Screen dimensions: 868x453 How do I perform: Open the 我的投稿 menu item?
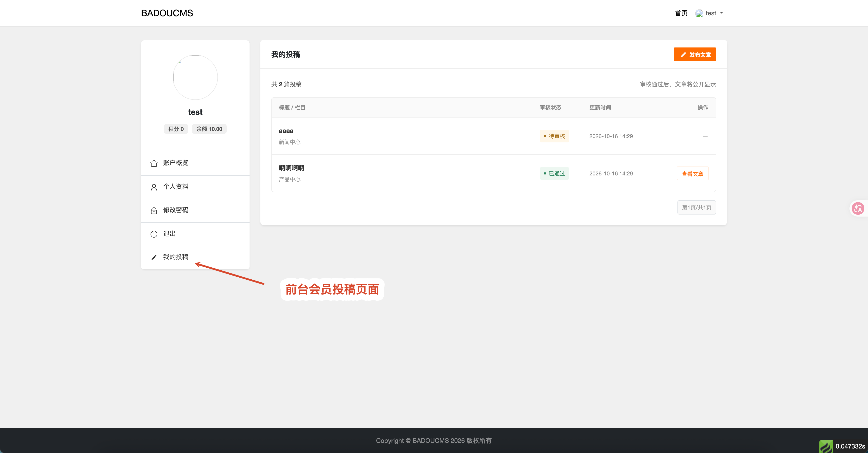pyautogui.click(x=195, y=257)
